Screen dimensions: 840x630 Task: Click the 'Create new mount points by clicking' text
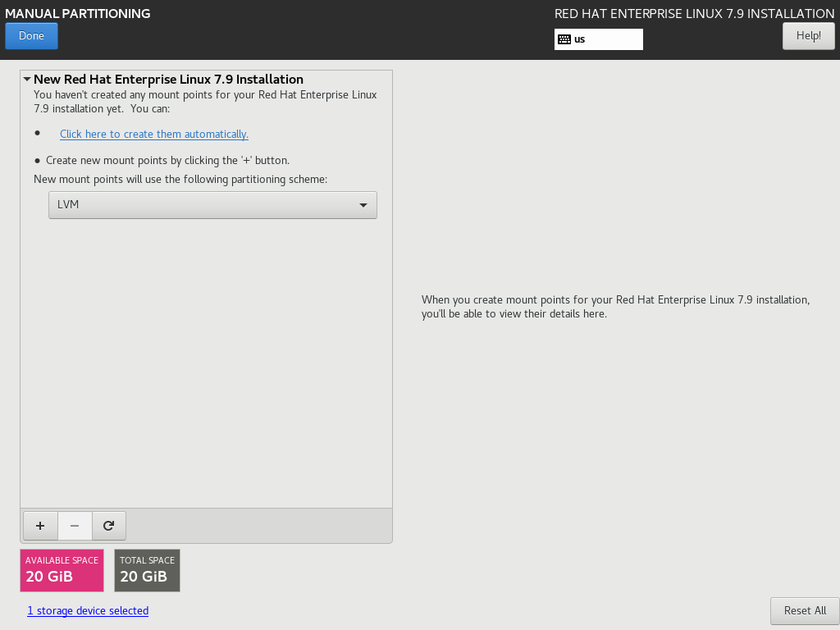167,160
